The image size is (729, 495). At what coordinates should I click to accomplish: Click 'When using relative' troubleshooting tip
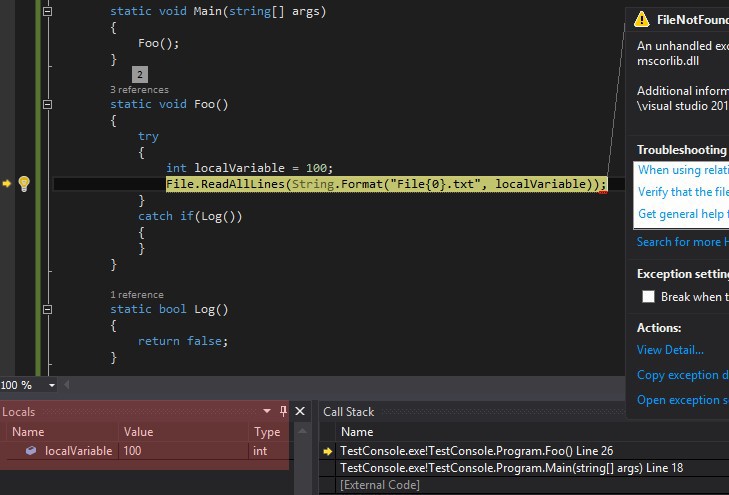pyautogui.click(x=683, y=170)
